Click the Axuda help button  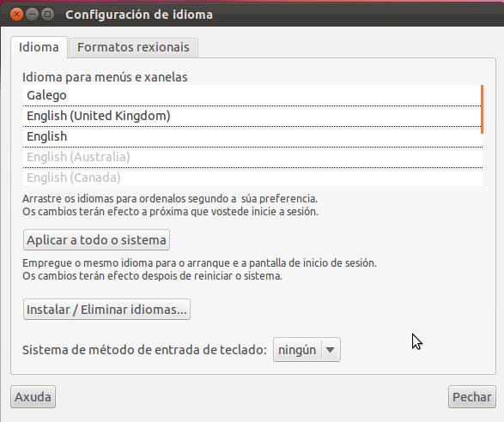click(33, 397)
